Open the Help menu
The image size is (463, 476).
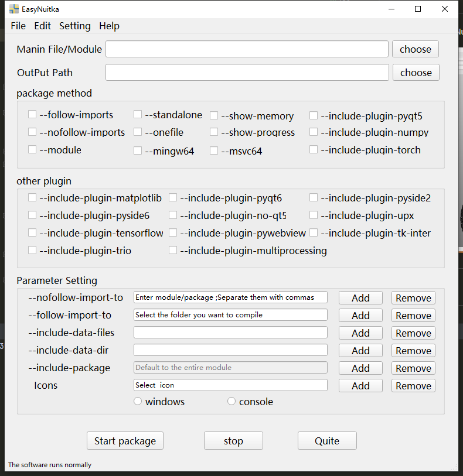point(109,26)
